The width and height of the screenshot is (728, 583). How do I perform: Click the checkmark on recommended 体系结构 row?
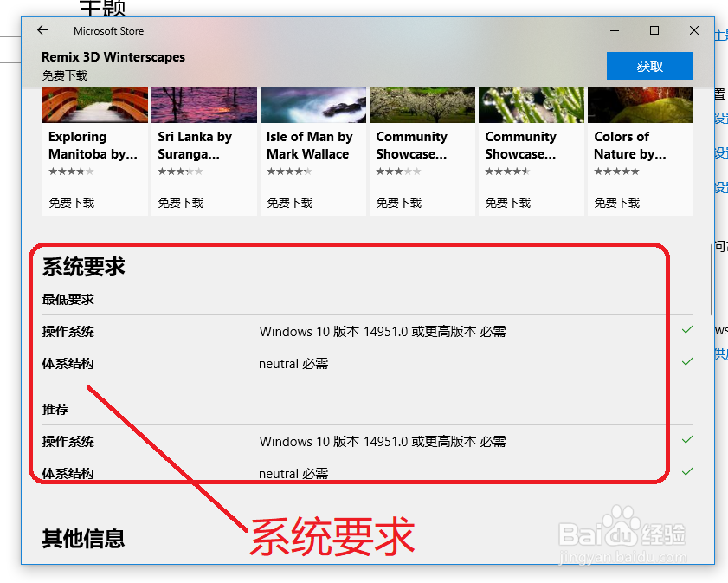pyautogui.click(x=687, y=471)
